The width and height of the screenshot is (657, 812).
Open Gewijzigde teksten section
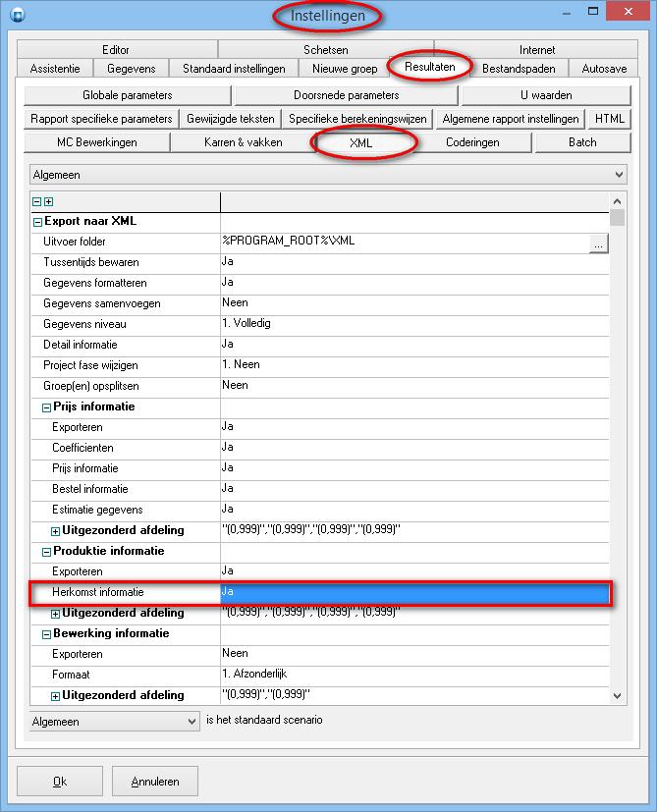click(x=231, y=119)
